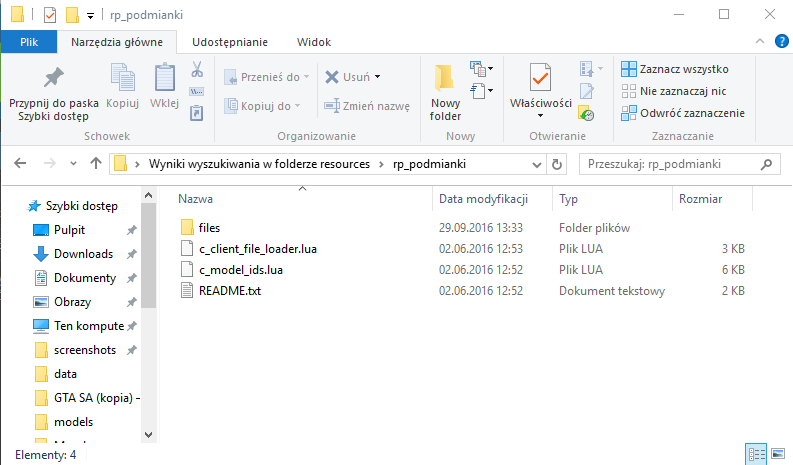Open customize quick access toolbar dropdown
Image resolution: width=793 pixels, height=465 pixels.
(90, 16)
